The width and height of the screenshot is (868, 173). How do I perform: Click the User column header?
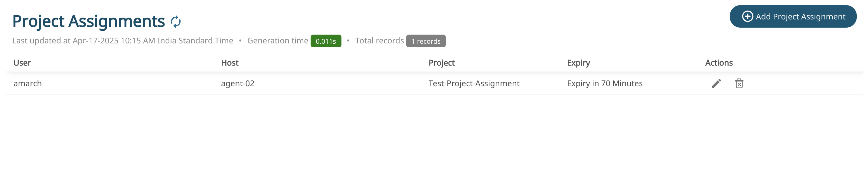coord(22,63)
